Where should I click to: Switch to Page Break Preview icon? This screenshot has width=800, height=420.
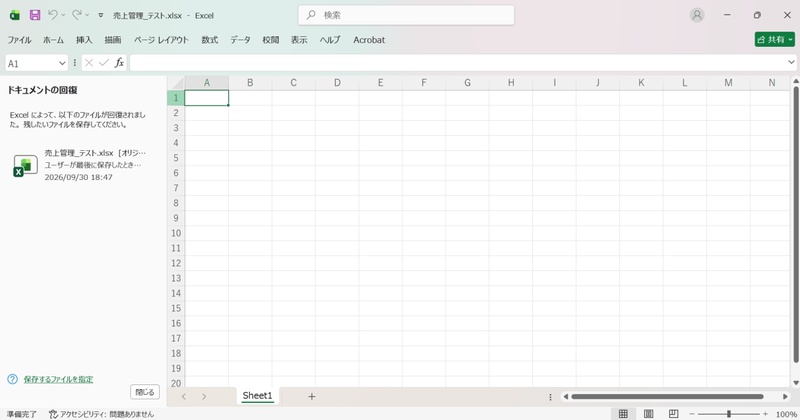tap(673, 414)
